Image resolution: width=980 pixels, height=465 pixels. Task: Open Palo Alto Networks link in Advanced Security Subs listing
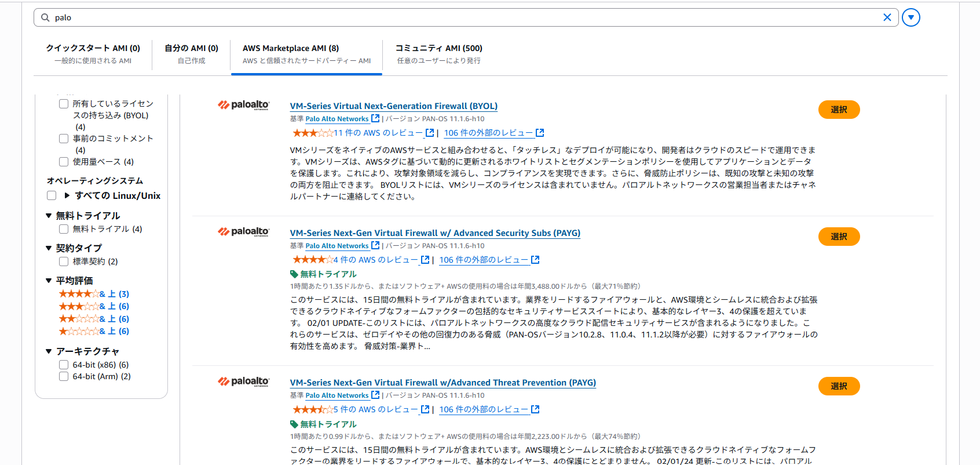(337, 246)
